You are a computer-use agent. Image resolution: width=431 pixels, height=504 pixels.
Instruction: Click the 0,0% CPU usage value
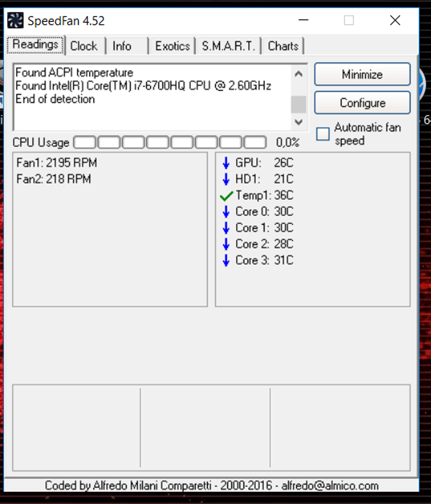[287, 142]
